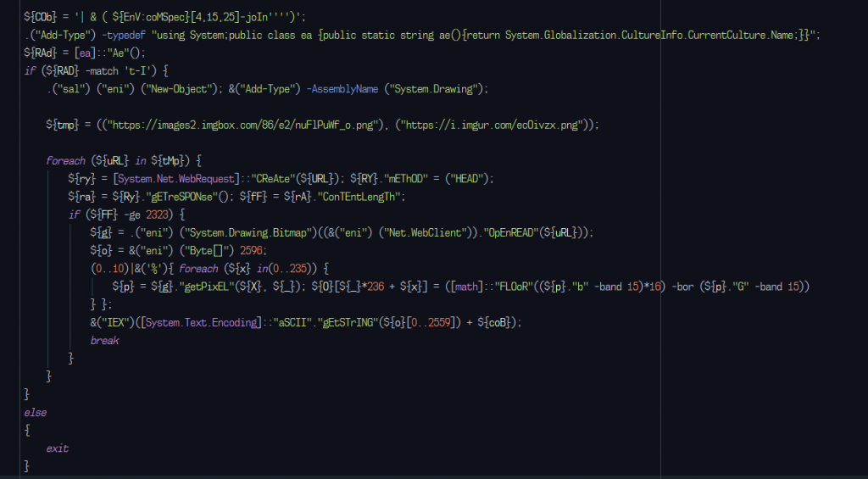Click the ${EnV:coMSpec} variable on line one
Screen dimensions: 868x479
point(151,17)
